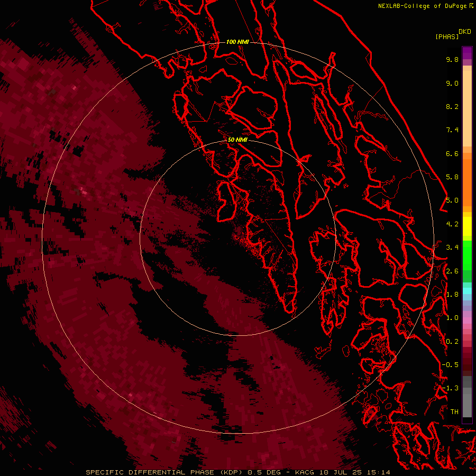476x476 pixels.
Task: Click the 7.4 scale value
Action: click(452, 130)
